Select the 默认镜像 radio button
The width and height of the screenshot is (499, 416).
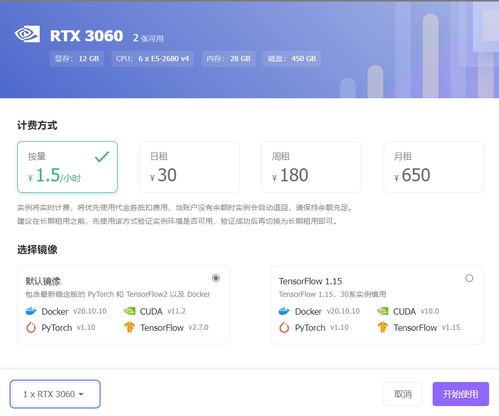(x=216, y=278)
